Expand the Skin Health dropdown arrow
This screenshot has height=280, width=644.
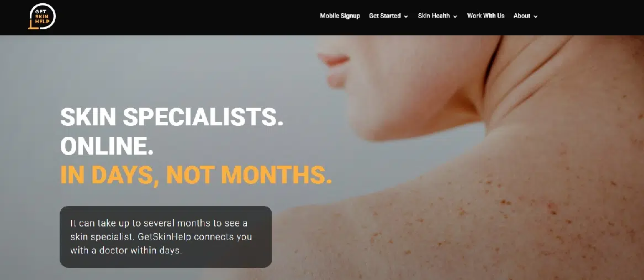point(455,17)
